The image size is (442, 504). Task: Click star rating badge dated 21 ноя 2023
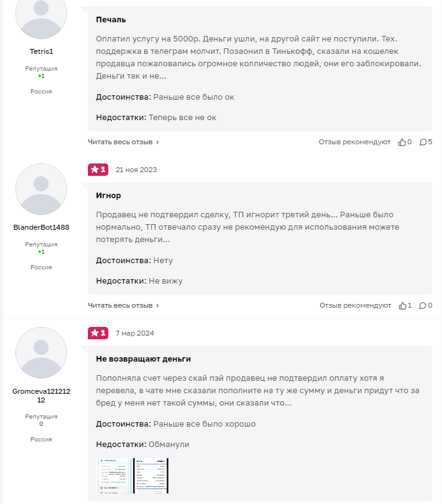(98, 170)
